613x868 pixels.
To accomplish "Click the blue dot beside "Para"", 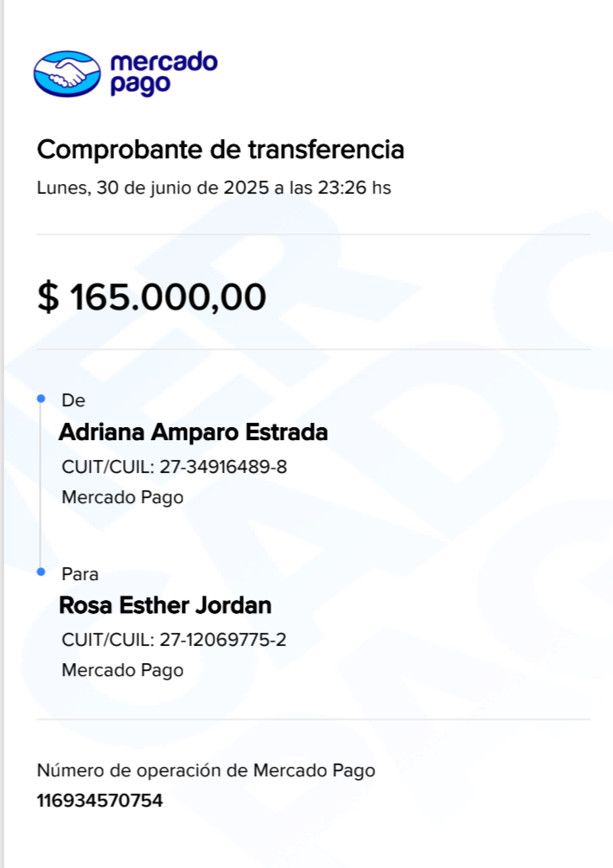I will pos(41,571).
